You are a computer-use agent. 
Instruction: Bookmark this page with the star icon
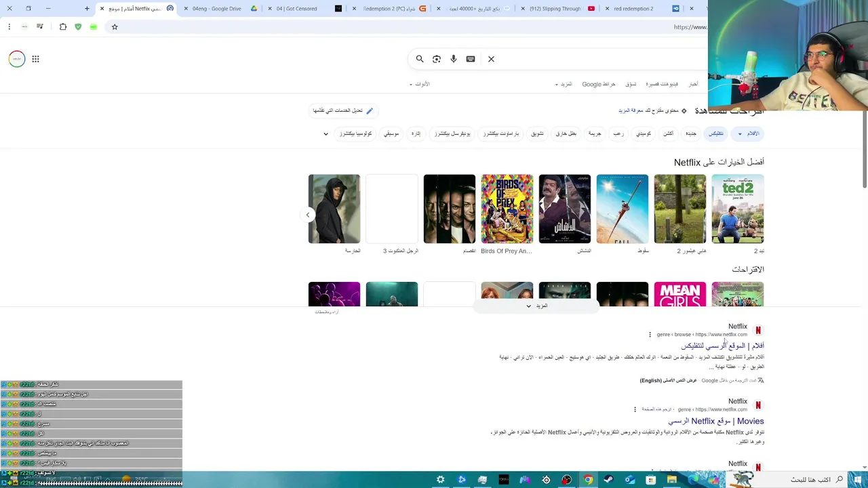[115, 27]
